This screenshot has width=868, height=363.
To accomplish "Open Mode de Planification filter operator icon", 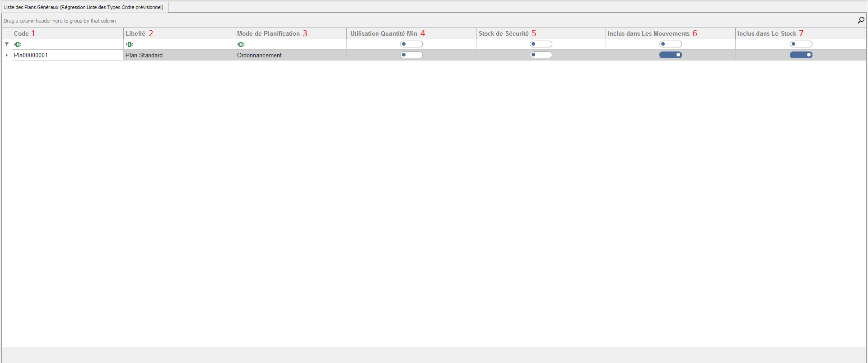I will tap(241, 44).
